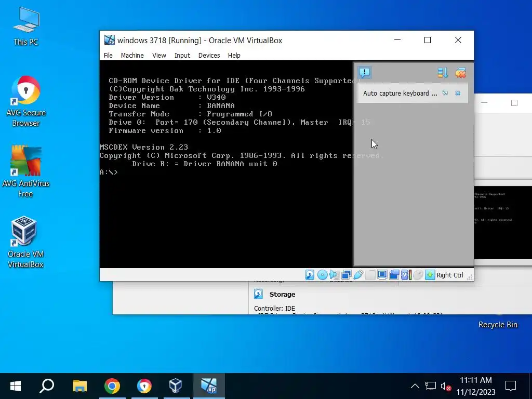Open the Help menu
532x399 pixels.
pyautogui.click(x=234, y=55)
